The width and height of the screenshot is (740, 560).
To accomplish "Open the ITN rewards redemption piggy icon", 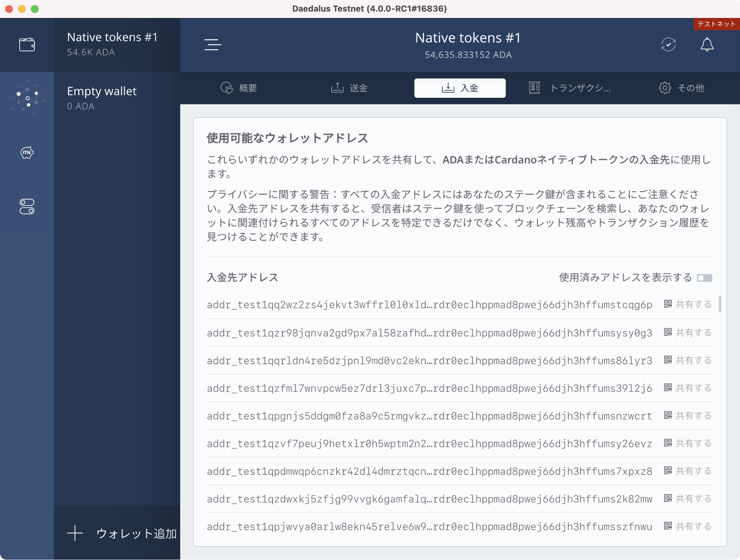I will pos(27,152).
